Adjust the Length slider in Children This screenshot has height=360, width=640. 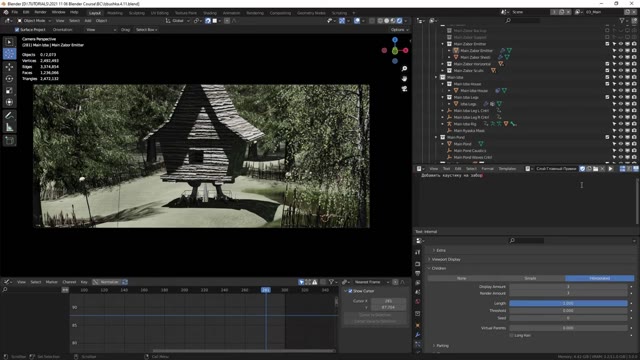(x=568, y=303)
